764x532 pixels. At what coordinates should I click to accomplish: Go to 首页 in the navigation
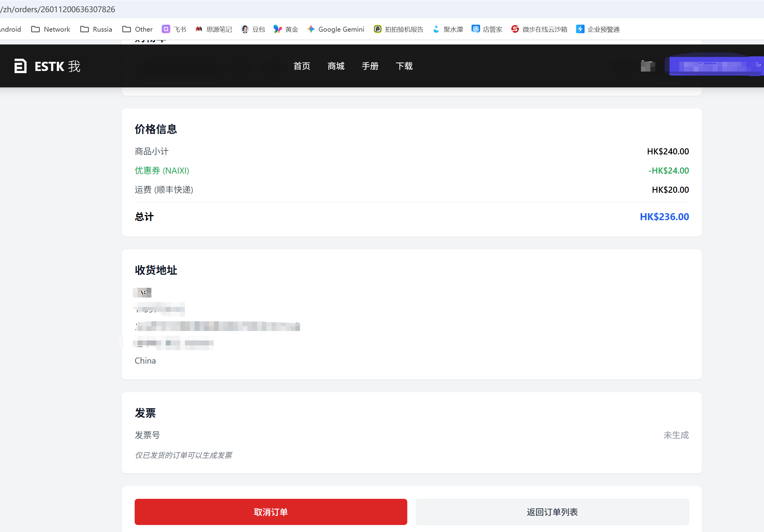(302, 66)
